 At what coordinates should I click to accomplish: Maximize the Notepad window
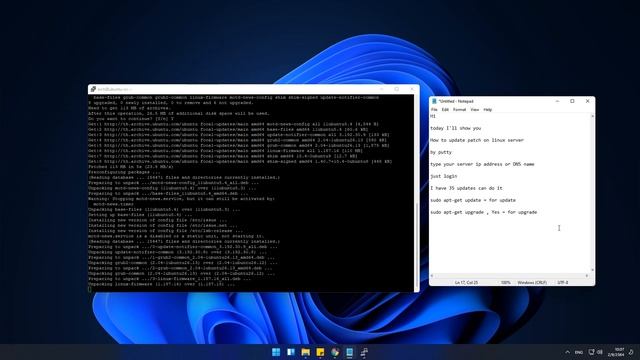point(572,101)
